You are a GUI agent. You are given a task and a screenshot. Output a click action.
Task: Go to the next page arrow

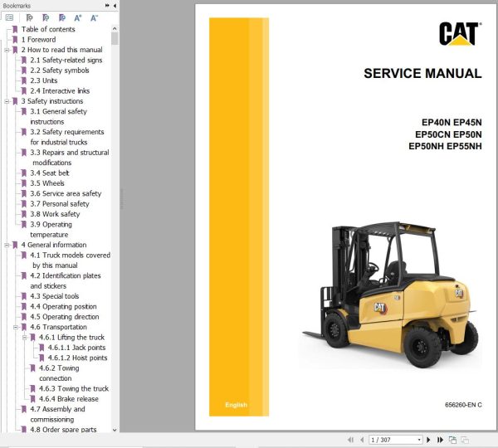tap(428, 440)
